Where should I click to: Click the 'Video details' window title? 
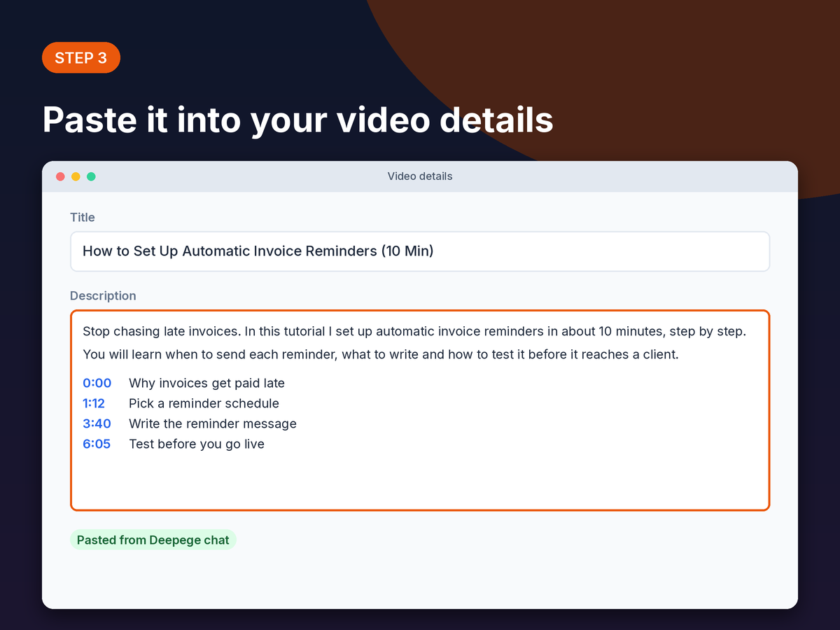420,176
